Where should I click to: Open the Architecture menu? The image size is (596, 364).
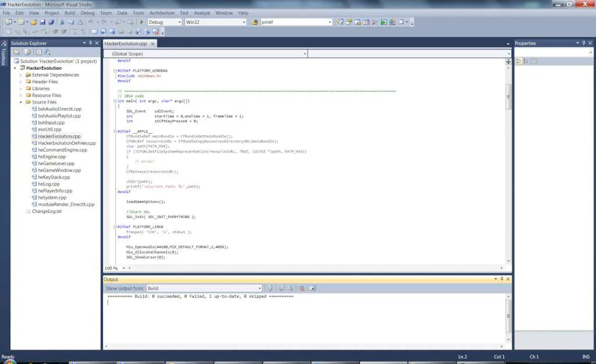[x=162, y=13]
